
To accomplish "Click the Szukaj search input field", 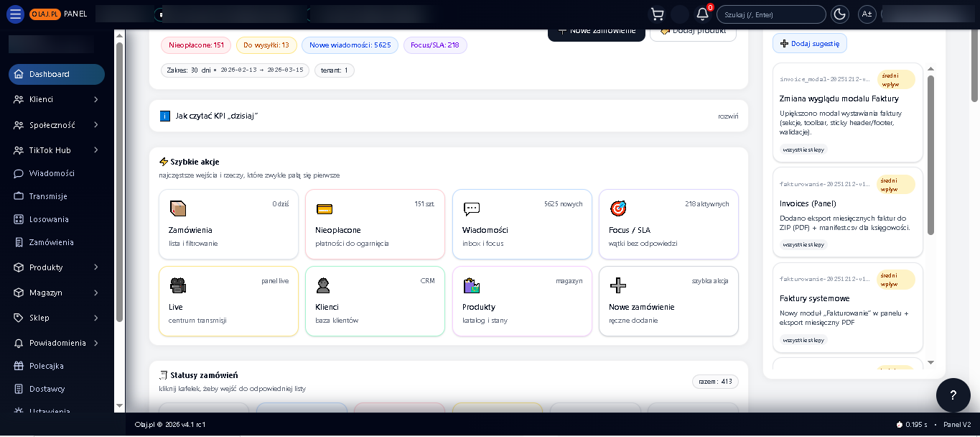I will [x=771, y=14].
